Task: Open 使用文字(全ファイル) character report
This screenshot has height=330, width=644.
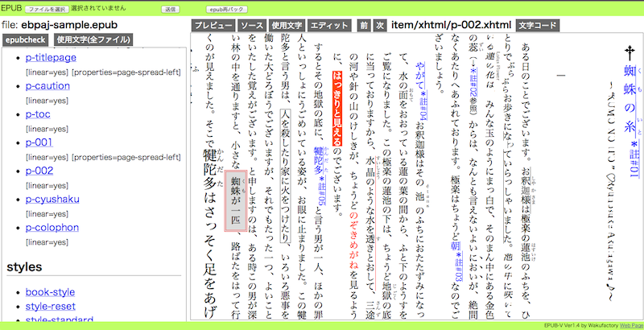Action: pyautogui.click(x=93, y=39)
